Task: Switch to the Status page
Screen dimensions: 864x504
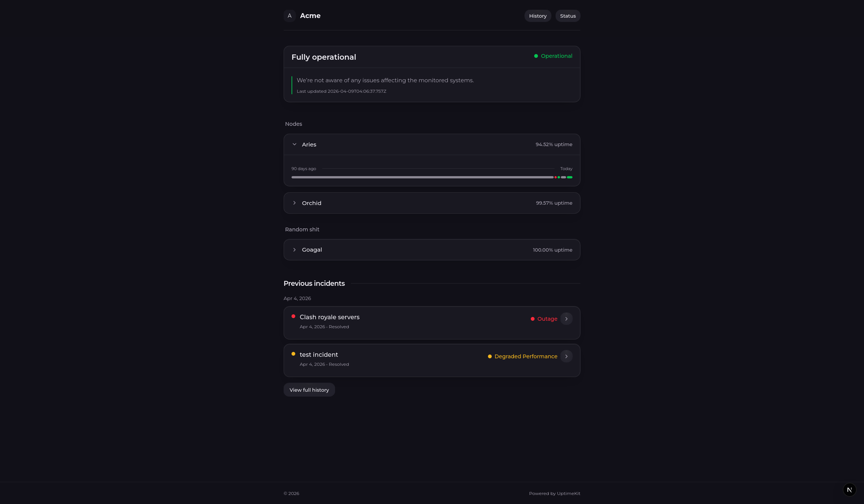Action: click(568, 16)
